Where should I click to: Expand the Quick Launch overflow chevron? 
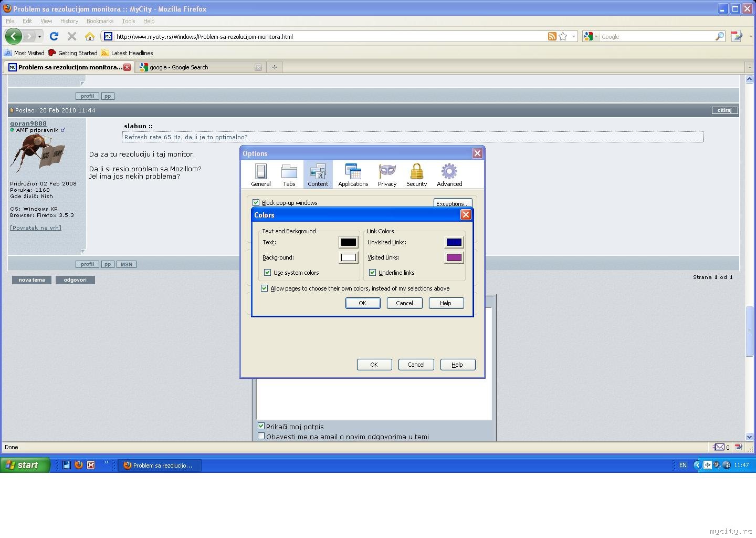click(x=106, y=462)
